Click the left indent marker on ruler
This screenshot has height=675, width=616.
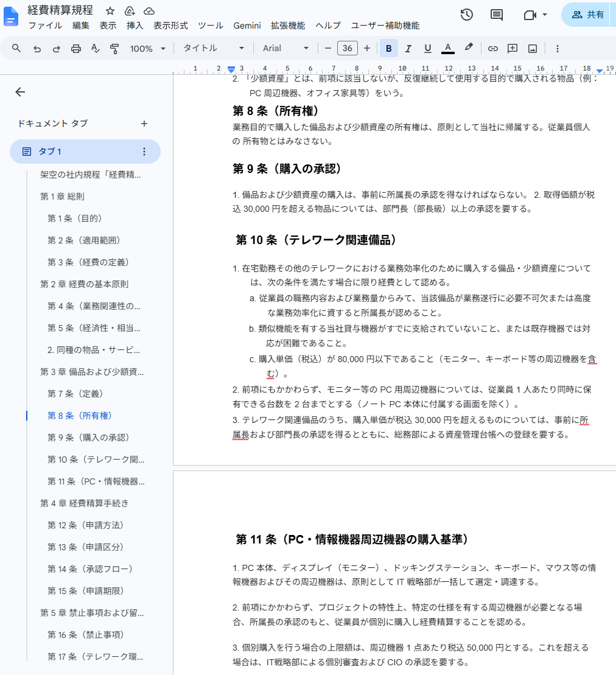(x=231, y=69)
